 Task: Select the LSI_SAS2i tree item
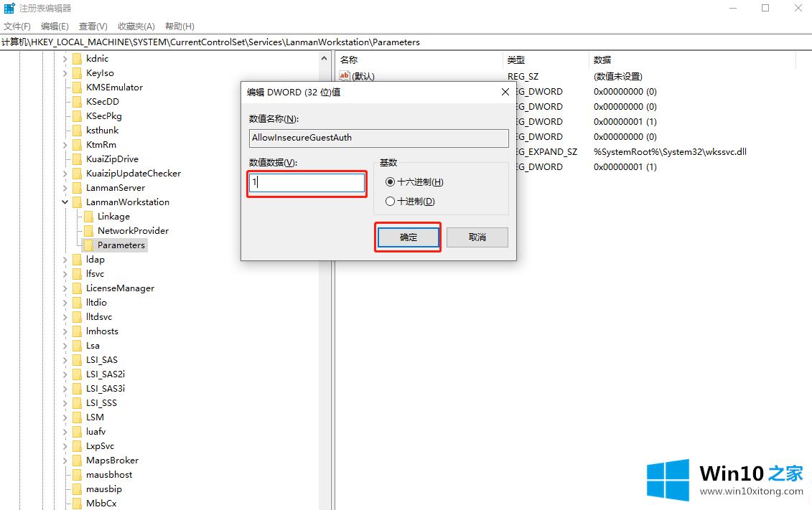pyautogui.click(x=106, y=374)
